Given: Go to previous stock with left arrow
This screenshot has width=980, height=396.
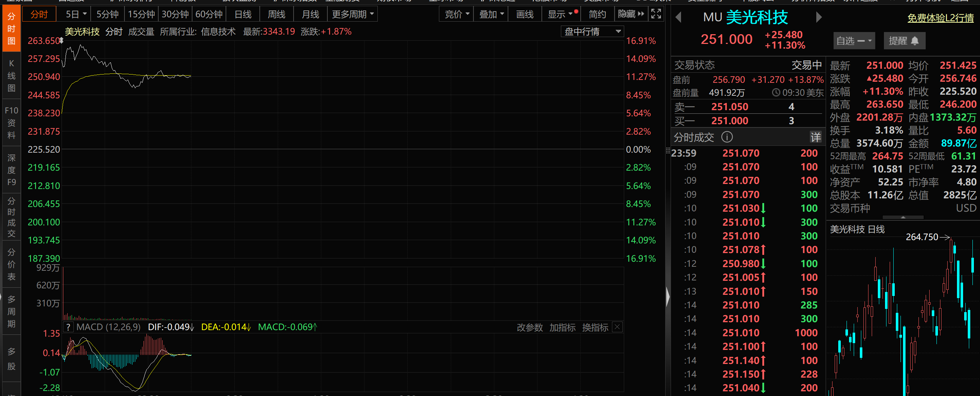Looking at the screenshot, I should point(678,18).
